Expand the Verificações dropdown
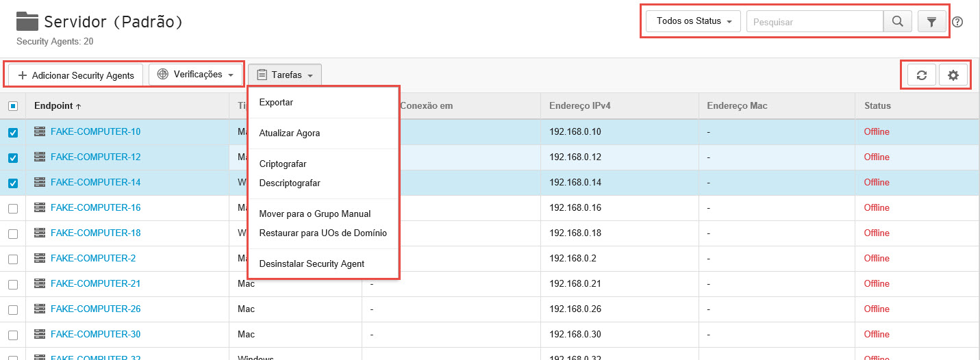Viewport: 980px width, 360px height. (196, 75)
